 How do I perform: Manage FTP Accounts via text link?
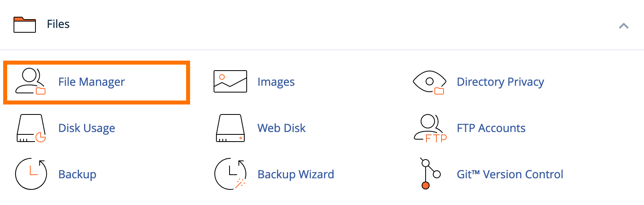pos(491,128)
